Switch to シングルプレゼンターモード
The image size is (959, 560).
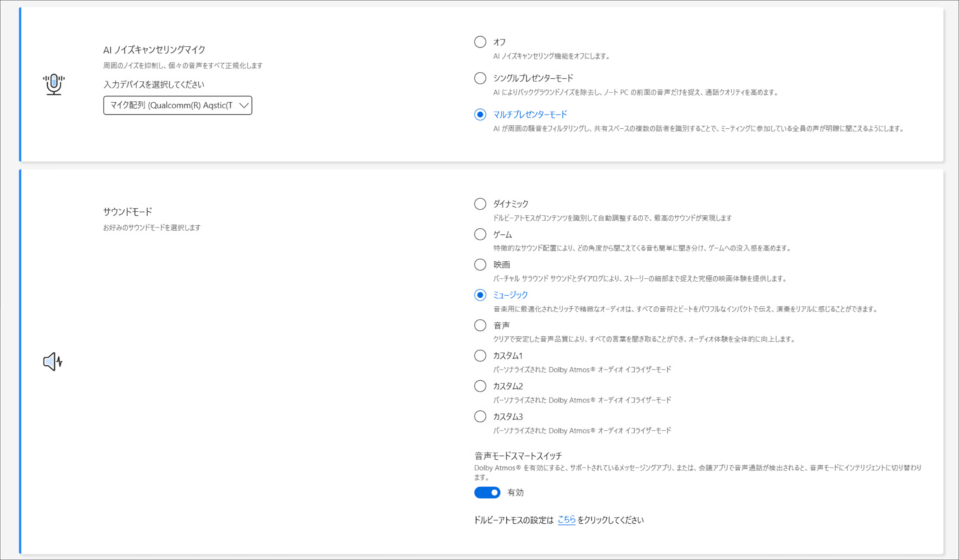coord(480,78)
